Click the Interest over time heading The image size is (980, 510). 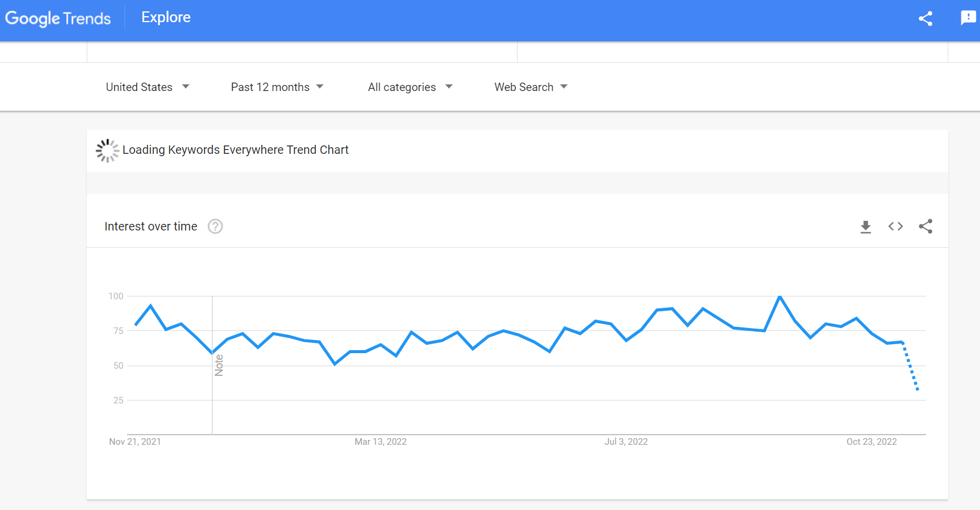point(151,226)
